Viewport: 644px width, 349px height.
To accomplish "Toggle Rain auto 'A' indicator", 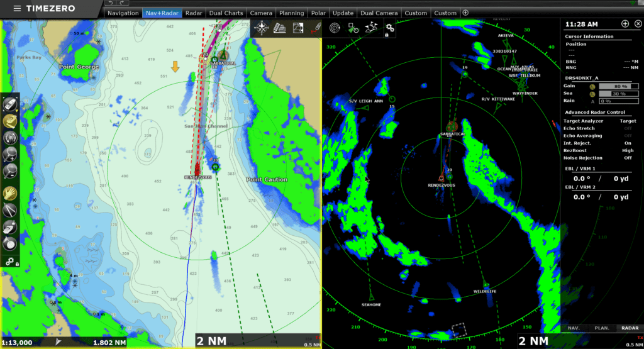I will pos(592,101).
